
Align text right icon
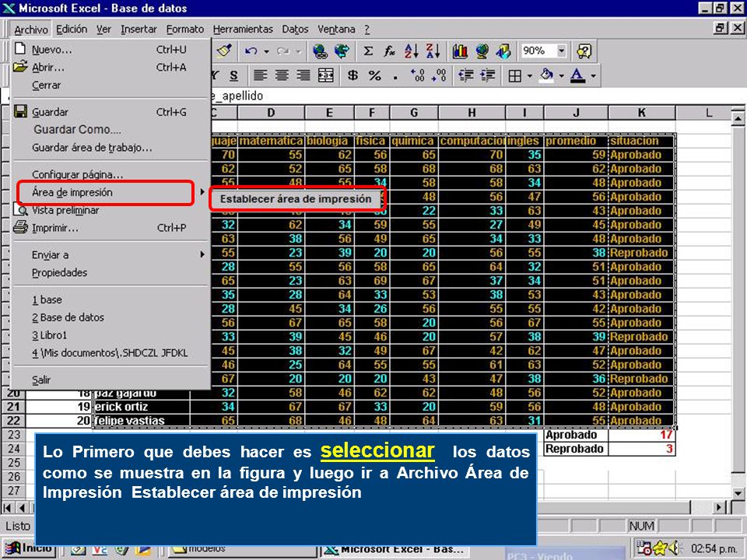(303, 75)
